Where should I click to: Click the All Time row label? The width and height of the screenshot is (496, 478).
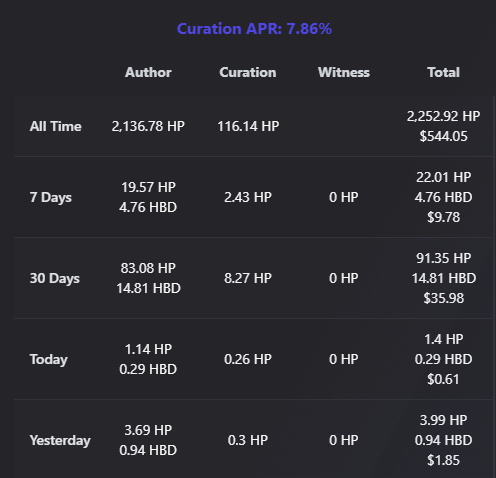pyautogui.click(x=56, y=126)
